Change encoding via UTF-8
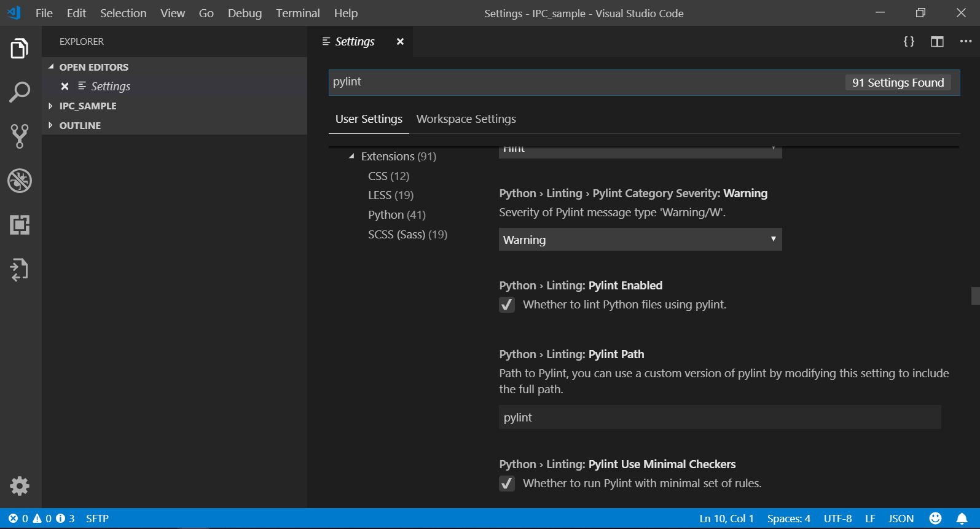The image size is (980, 529). click(x=838, y=519)
